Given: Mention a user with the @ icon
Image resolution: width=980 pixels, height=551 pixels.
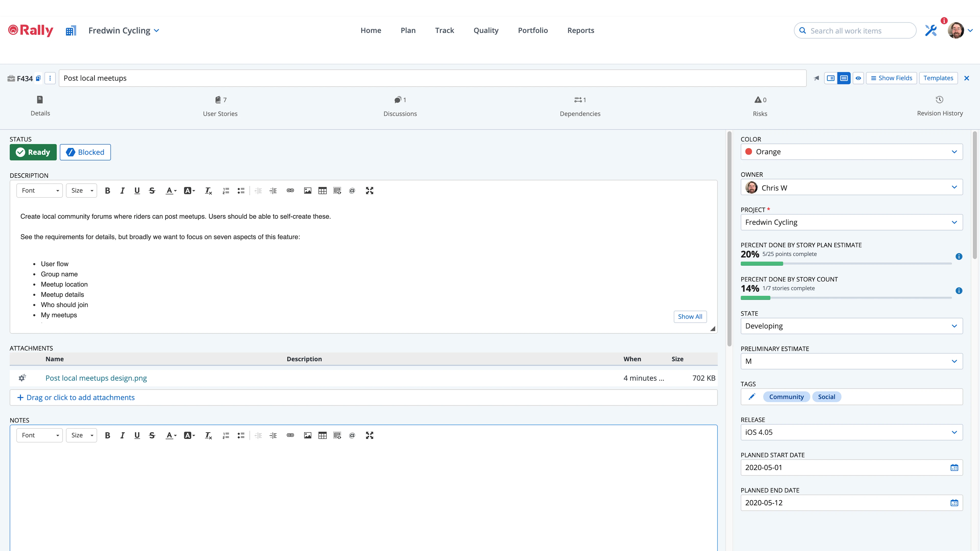Looking at the screenshot, I should 352,191.
